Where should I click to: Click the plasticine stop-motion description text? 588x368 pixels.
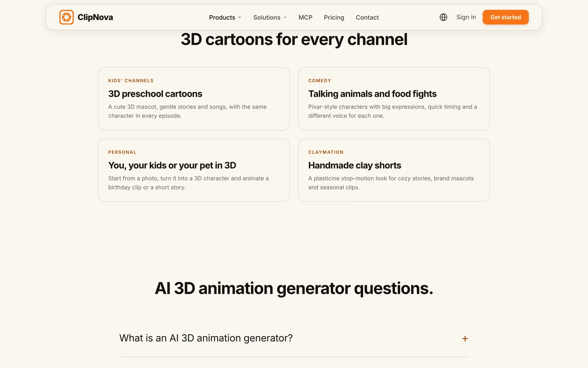coord(391,183)
